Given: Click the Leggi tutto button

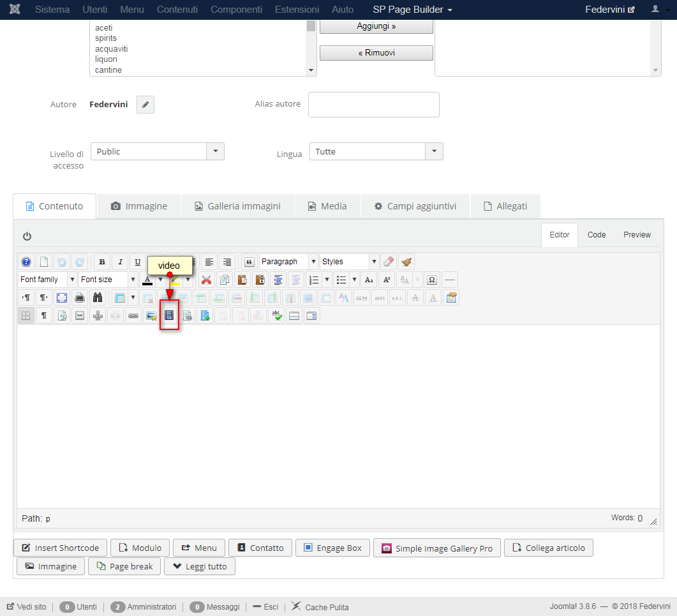Looking at the screenshot, I should click(200, 566).
